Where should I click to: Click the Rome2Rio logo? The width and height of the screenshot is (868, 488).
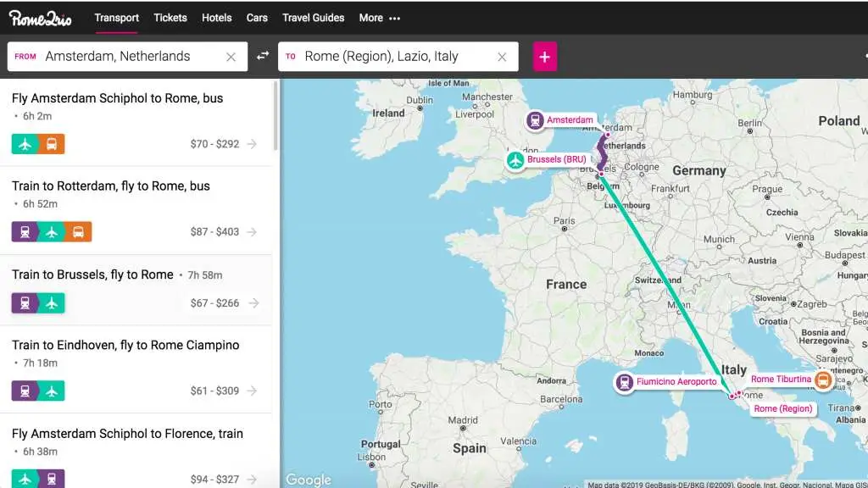tap(38, 17)
